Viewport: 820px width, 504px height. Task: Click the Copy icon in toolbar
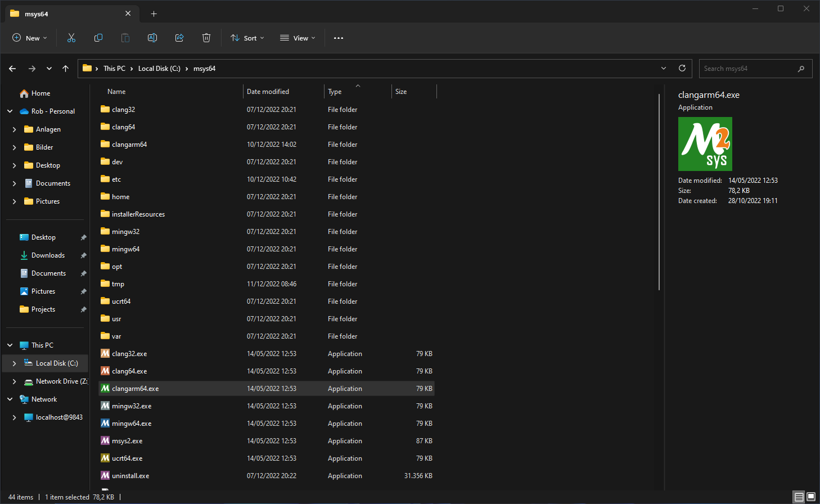click(98, 38)
